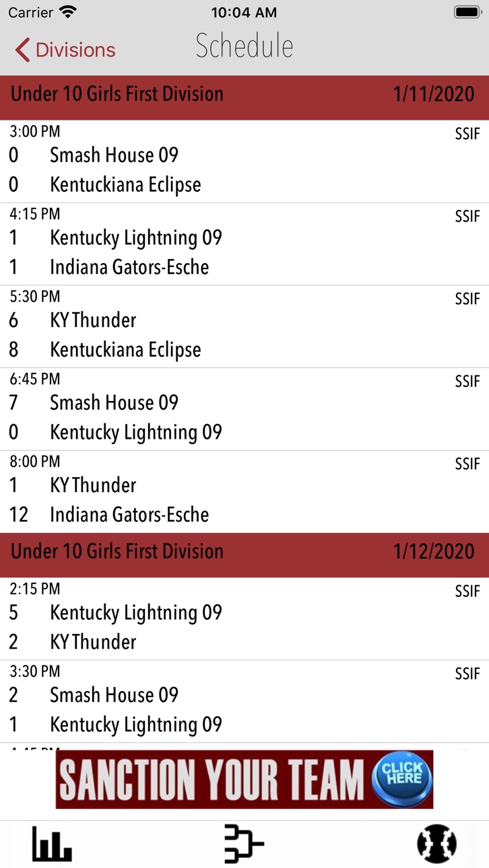Viewport: 489px width, 868px height.
Task: Open the 4:15 PM Kentucky Lightning 09 game
Action: pyautogui.click(x=244, y=244)
